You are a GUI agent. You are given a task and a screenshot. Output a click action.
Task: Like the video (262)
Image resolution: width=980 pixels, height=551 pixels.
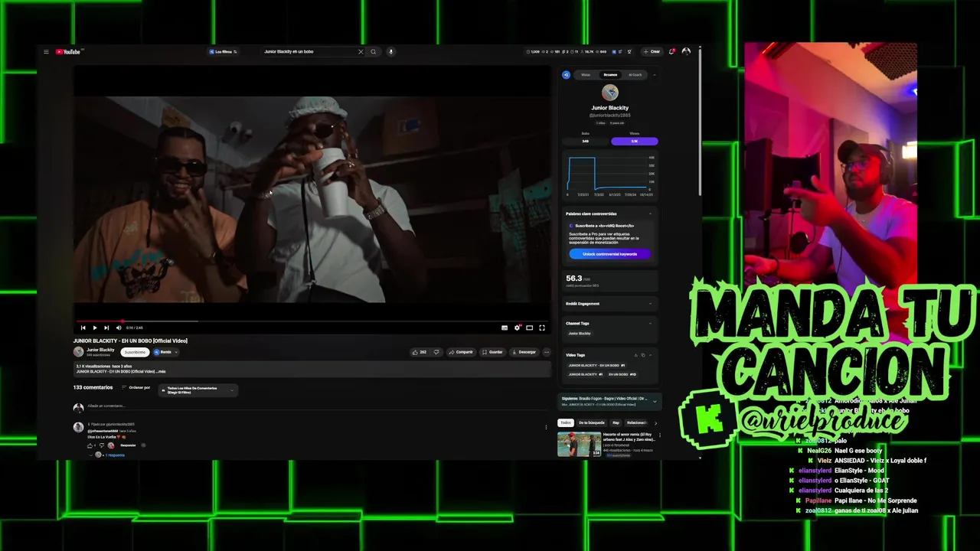(x=419, y=352)
